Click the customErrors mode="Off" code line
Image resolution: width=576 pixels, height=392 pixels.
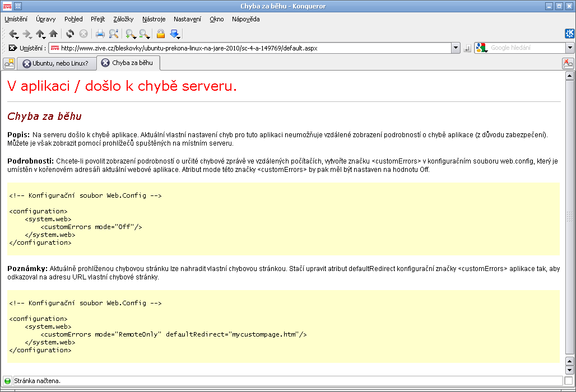[x=91, y=227]
